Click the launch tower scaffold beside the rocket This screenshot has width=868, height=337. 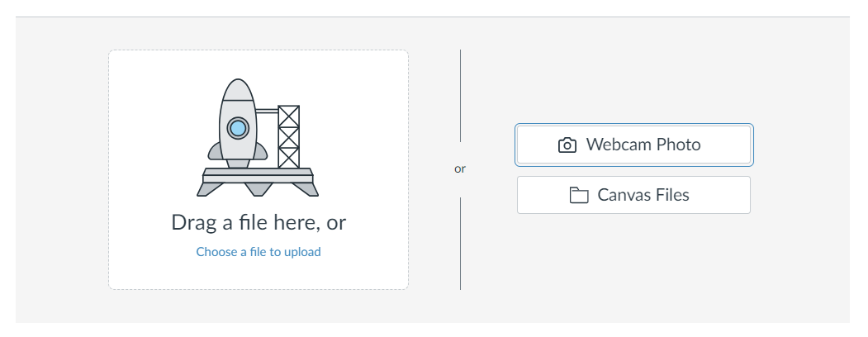coord(288,136)
